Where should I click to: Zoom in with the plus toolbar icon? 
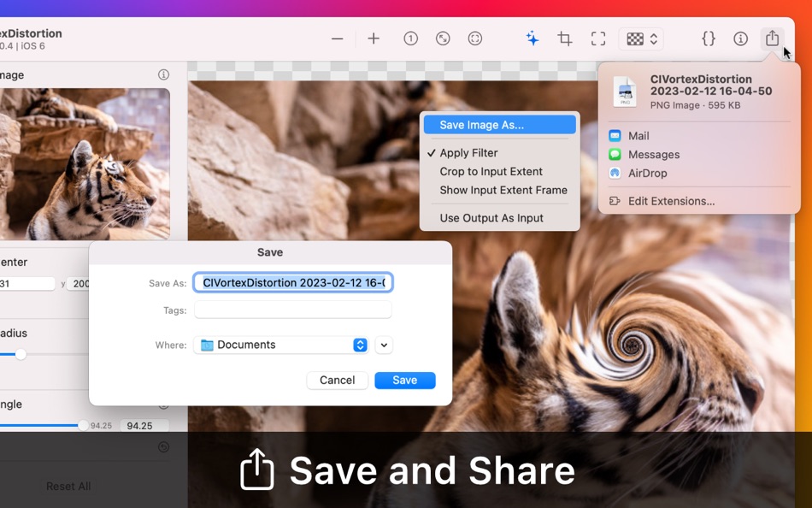click(x=374, y=38)
